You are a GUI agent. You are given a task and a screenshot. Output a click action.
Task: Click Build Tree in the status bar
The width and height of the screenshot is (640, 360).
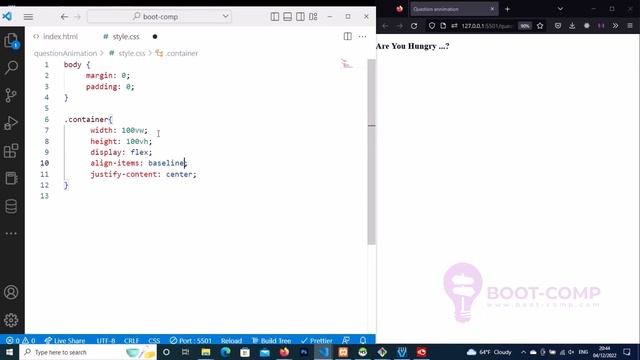(x=271, y=340)
